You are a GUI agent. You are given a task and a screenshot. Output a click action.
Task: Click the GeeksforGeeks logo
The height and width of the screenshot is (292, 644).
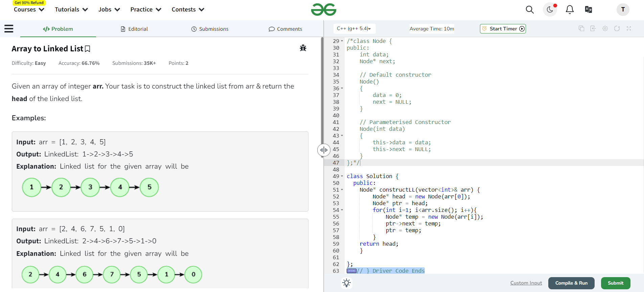(323, 9)
